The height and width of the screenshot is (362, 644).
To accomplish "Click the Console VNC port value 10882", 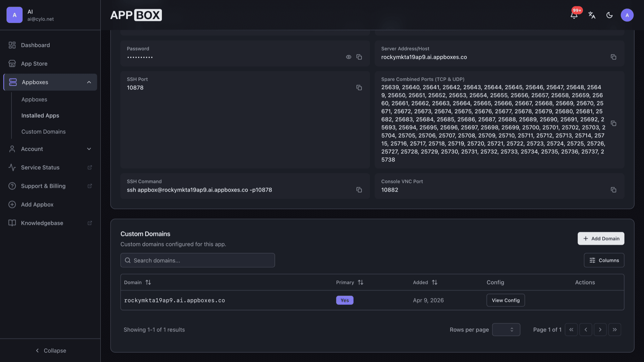I will (390, 190).
